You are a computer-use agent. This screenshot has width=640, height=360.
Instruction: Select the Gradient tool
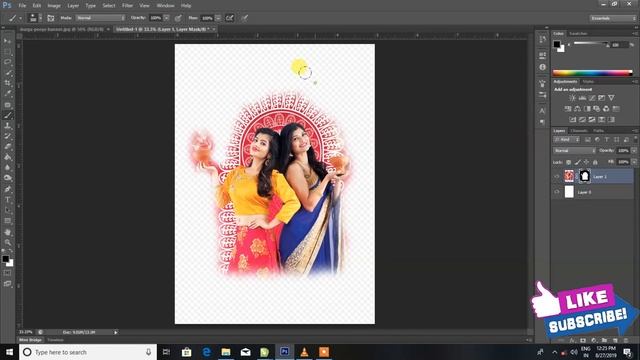(x=7, y=157)
